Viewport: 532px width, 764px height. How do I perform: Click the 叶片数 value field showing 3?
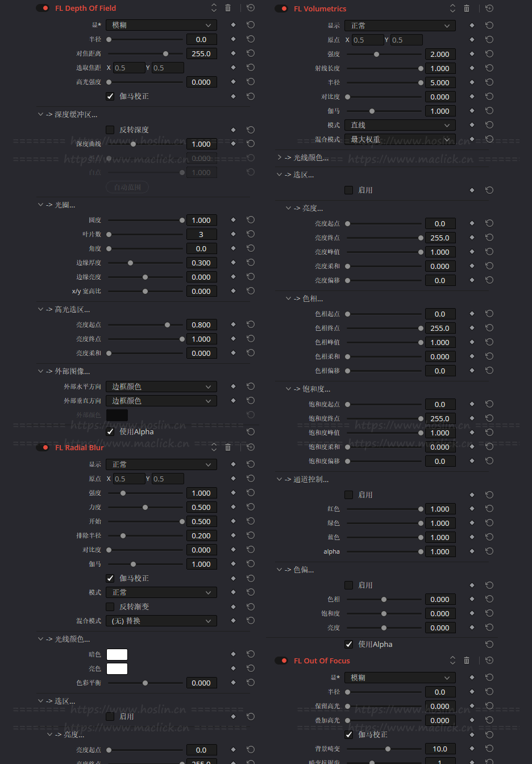click(x=201, y=234)
